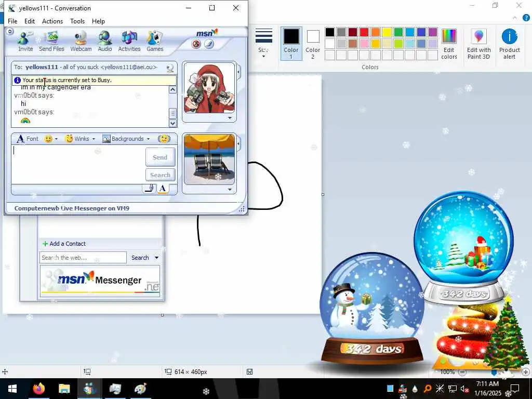
Task: Click the block contact icon under msn logo
Action: click(x=196, y=44)
